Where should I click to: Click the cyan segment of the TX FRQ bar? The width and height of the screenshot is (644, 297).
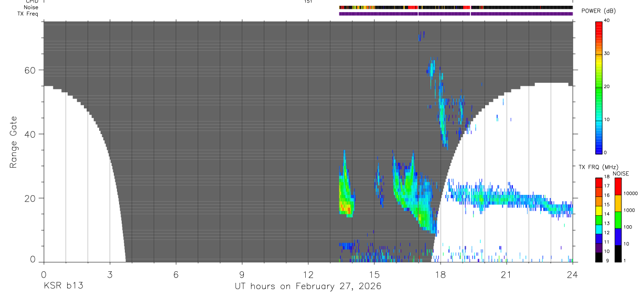point(598,230)
